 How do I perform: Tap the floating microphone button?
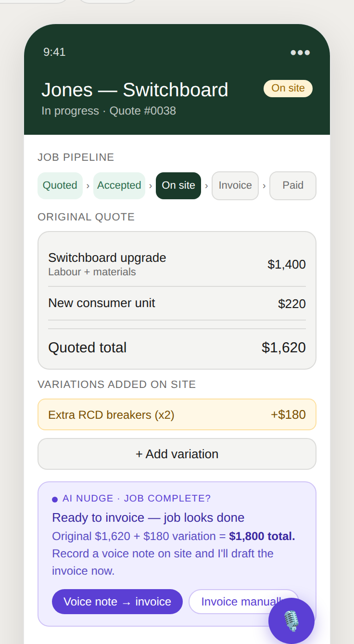point(291,621)
